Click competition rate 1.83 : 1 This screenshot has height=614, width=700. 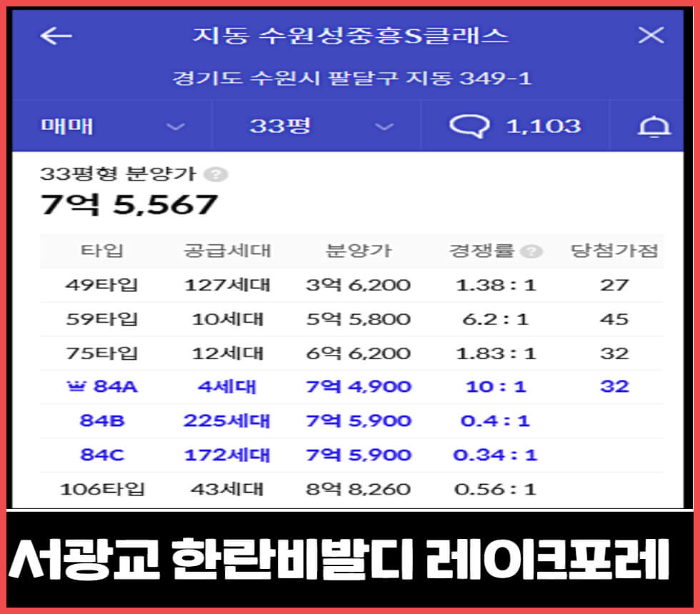click(496, 353)
